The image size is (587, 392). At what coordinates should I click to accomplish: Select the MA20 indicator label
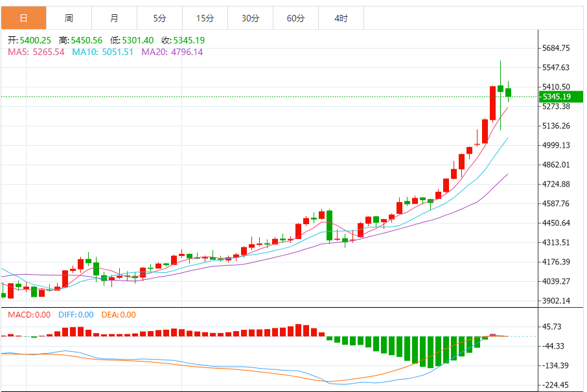tap(172, 52)
